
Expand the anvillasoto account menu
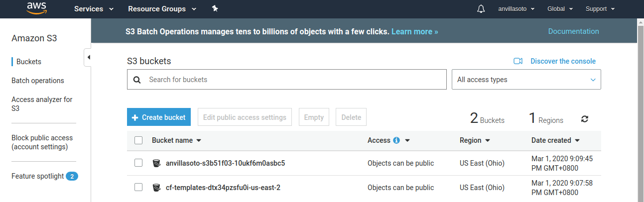tap(516, 8)
